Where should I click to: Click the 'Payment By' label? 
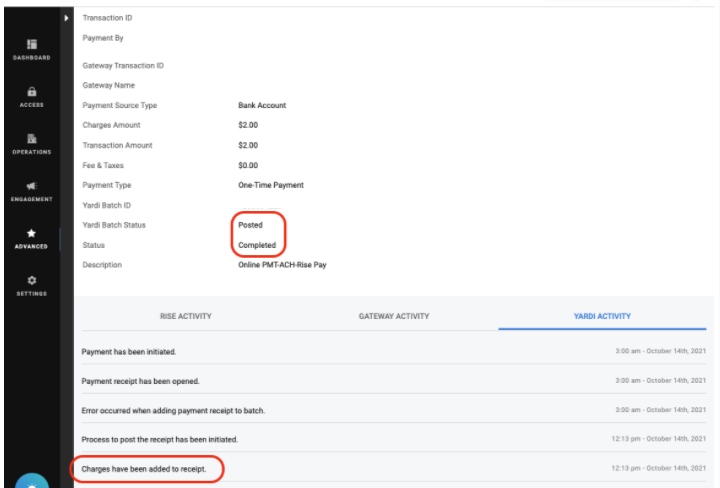pyautogui.click(x=103, y=38)
